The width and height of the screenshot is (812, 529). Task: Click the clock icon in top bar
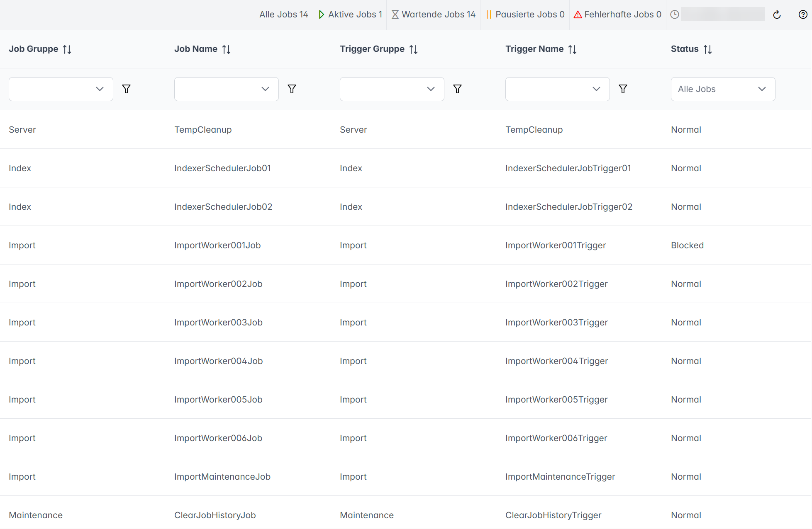click(x=675, y=15)
